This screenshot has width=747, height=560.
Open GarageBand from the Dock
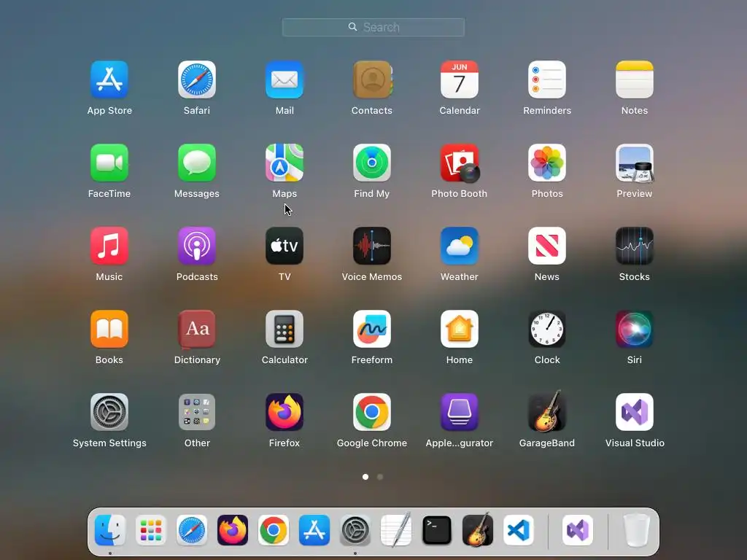[x=478, y=529]
